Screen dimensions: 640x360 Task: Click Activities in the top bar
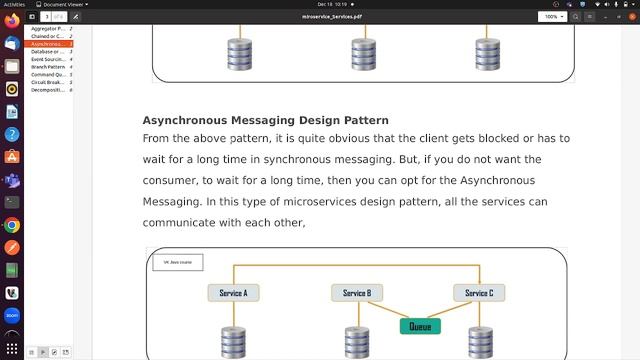(14, 4)
